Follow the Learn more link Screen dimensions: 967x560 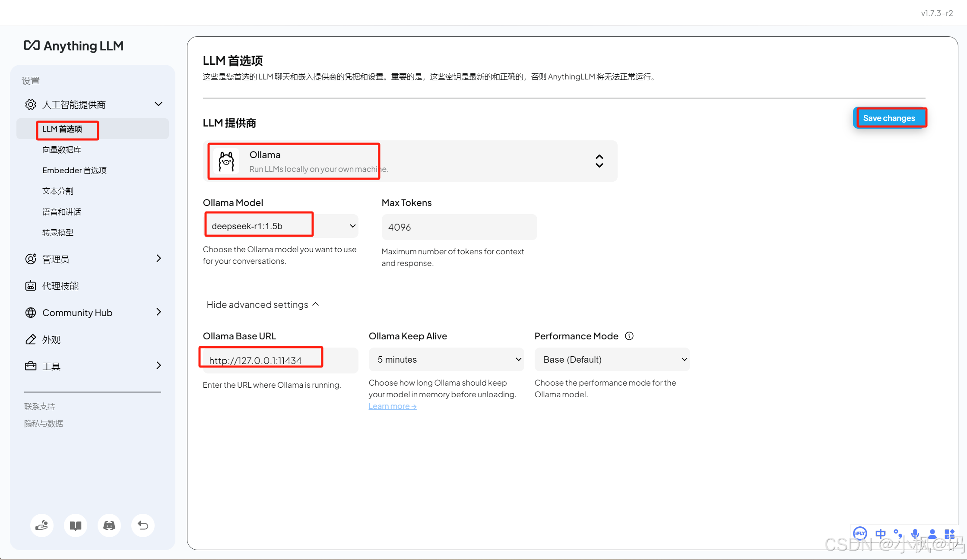(x=392, y=406)
